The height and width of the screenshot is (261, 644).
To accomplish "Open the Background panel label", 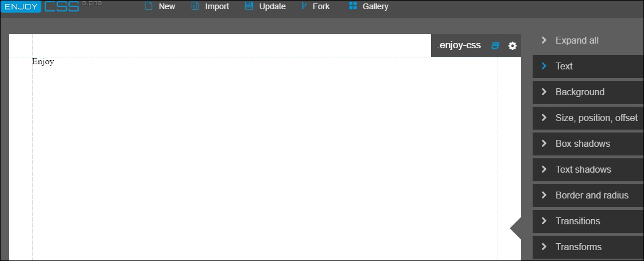I will [x=580, y=92].
